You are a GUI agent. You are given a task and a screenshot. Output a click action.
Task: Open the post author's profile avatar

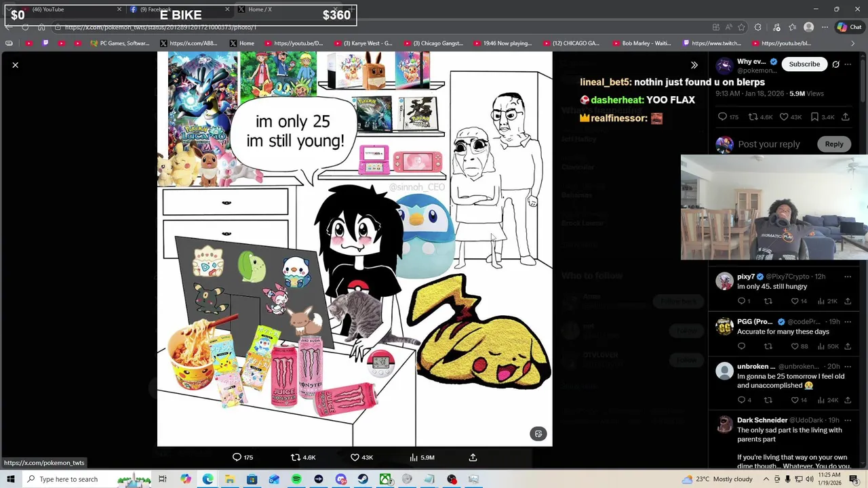[725, 66]
